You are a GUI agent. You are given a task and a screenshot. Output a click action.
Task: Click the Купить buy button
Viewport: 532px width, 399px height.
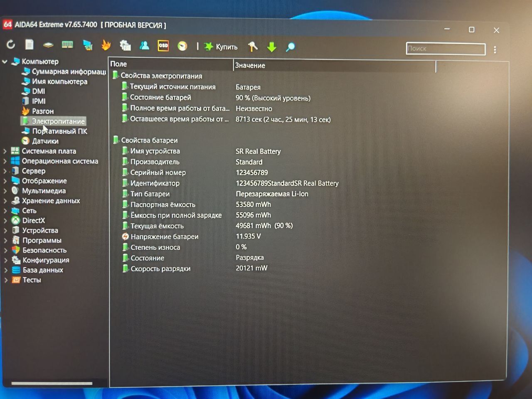(x=221, y=47)
